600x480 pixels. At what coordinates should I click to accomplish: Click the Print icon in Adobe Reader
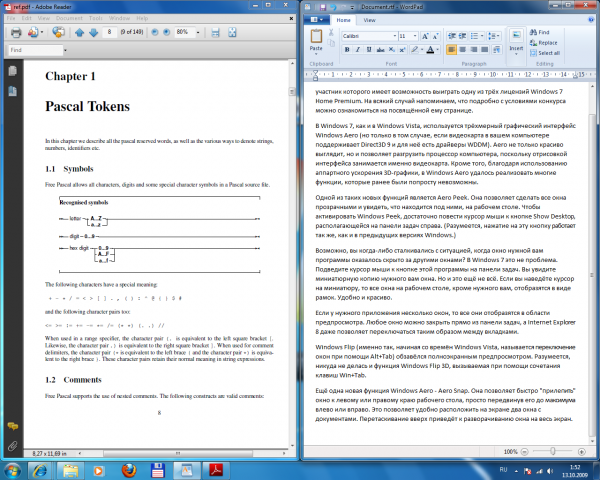click(16, 33)
